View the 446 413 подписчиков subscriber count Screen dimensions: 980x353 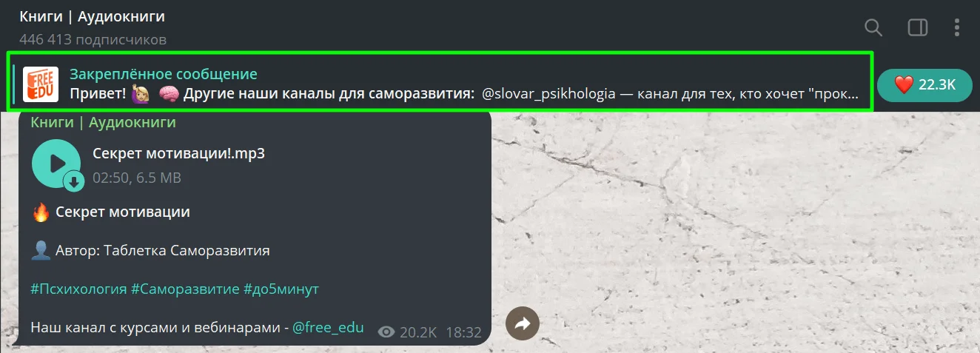pos(93,39)
